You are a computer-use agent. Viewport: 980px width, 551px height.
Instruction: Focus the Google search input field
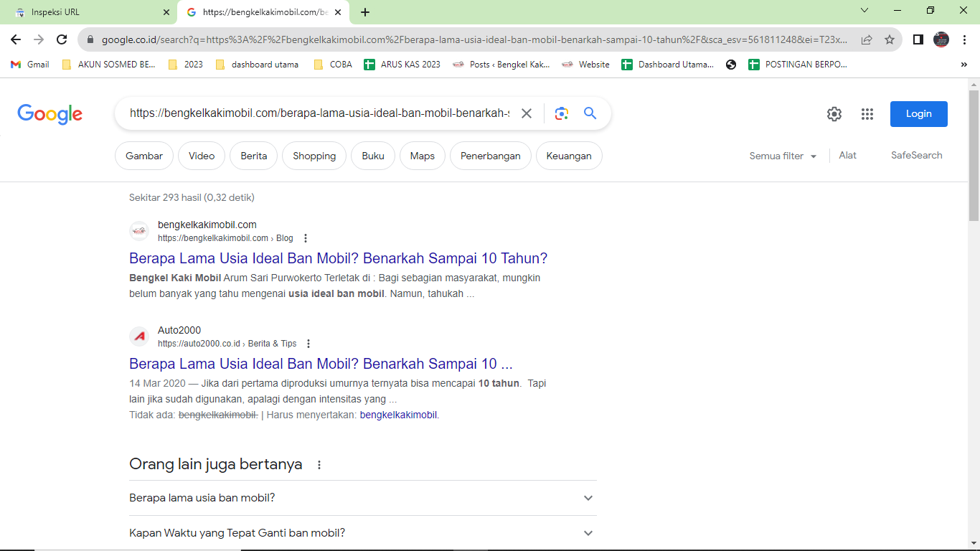pyautogui.click(x=319, y=113)
